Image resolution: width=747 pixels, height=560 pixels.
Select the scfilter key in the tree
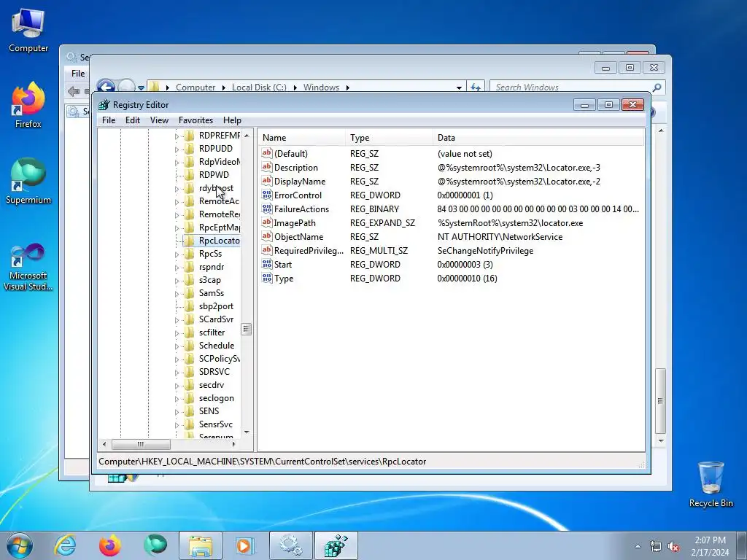(212, 332)
